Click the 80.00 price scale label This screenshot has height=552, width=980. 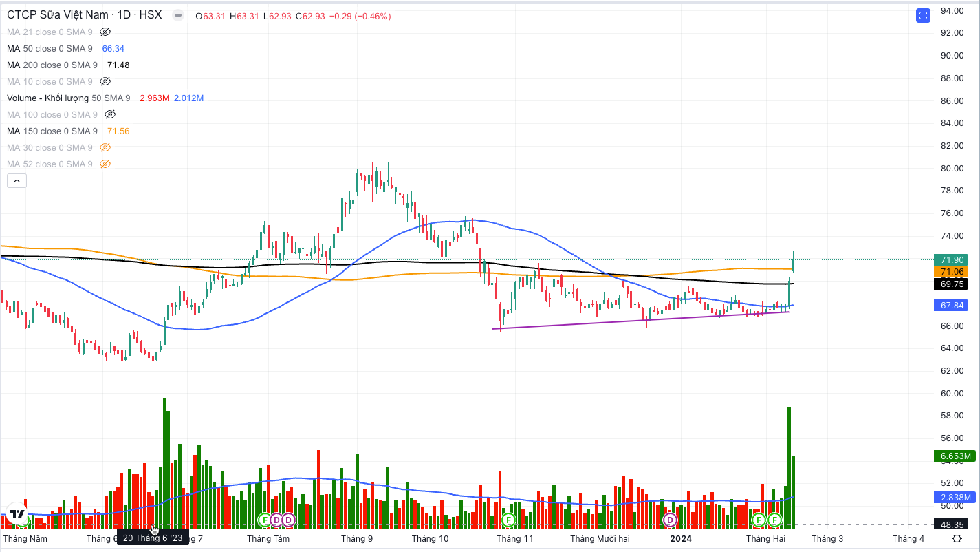click(951, 168)
